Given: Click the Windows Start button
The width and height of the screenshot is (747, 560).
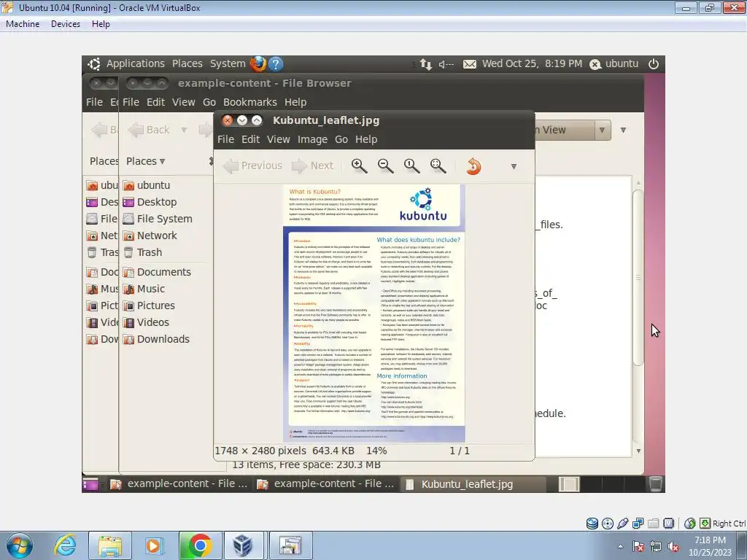Looking at the screenshot, I should tap(19, 545).
